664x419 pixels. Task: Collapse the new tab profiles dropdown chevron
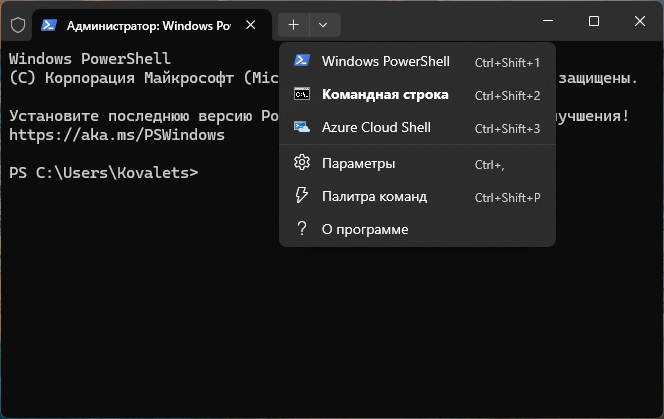click(x=322, y=24)
